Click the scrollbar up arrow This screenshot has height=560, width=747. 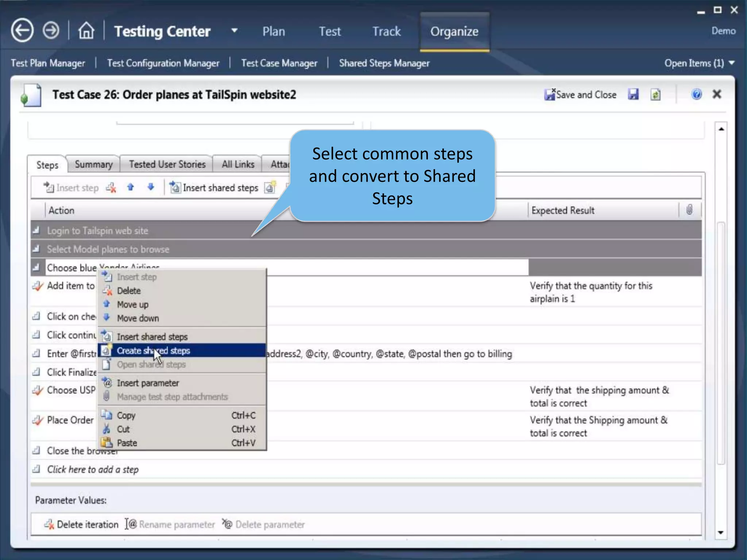721,129
